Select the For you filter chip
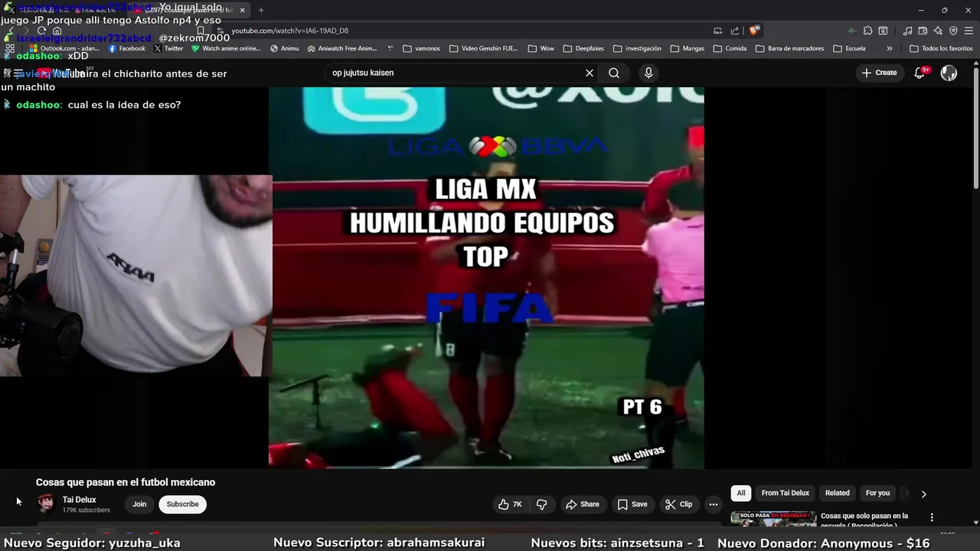The image size is (980, 551). 877,493
